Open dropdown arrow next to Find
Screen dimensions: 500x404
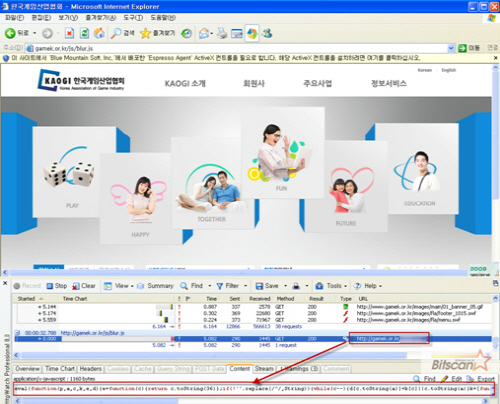(210, 286)
